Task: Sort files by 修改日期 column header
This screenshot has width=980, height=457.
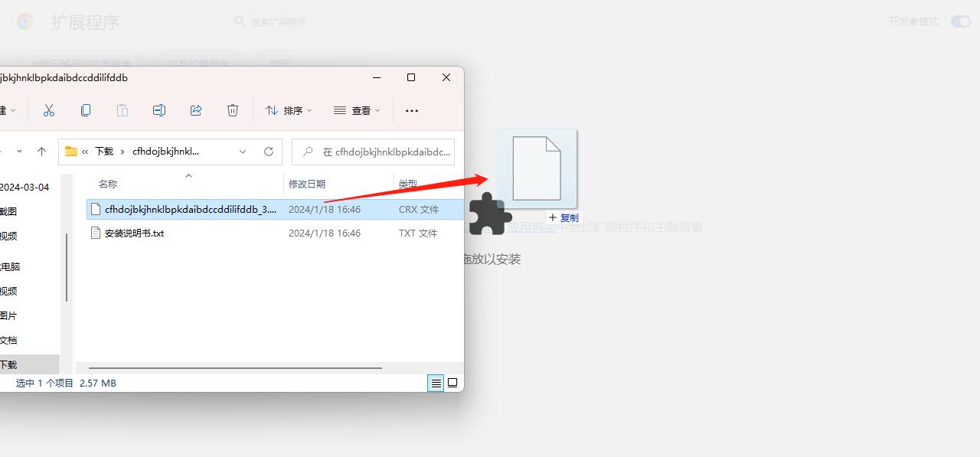Action: pyautogui.click(x=307, y=184)
